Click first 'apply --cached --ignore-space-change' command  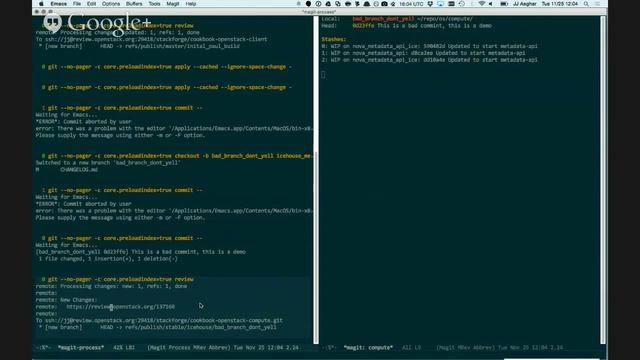[x=167, y=67]
